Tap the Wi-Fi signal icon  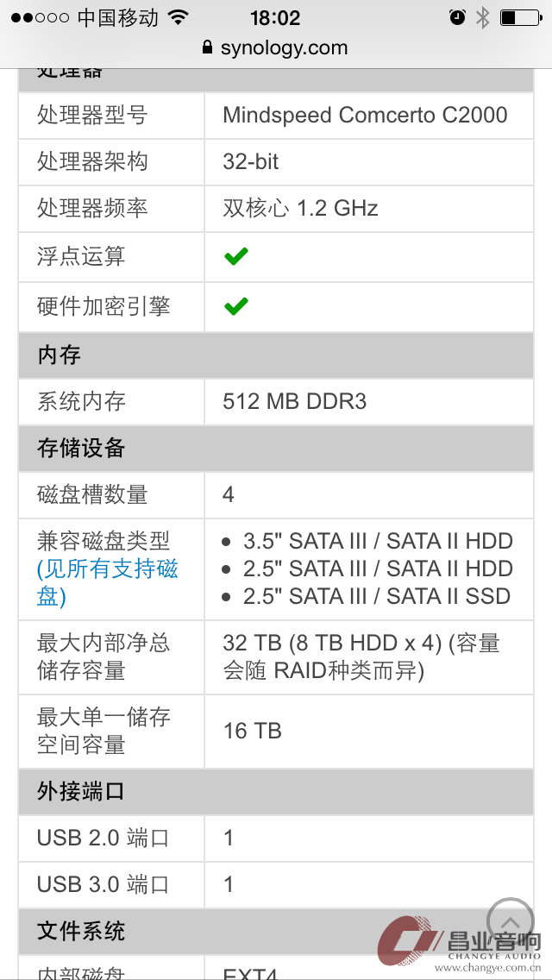coord(179,17)
